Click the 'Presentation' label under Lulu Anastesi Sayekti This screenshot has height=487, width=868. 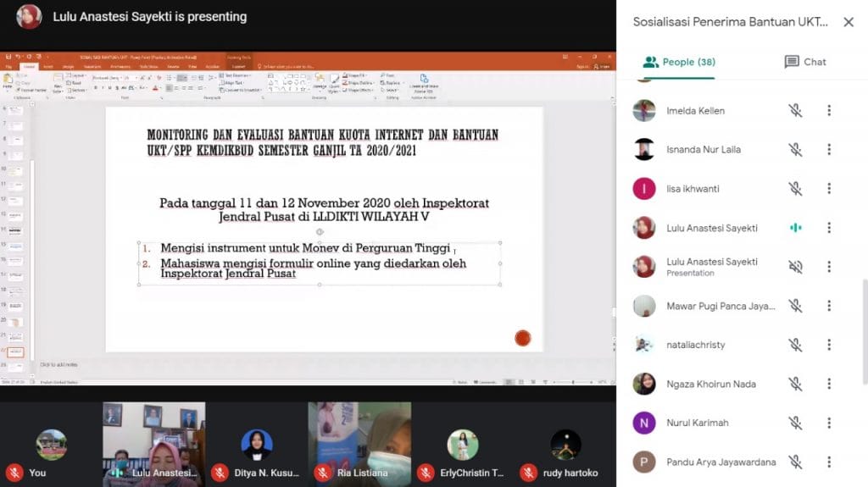point(690,274)
